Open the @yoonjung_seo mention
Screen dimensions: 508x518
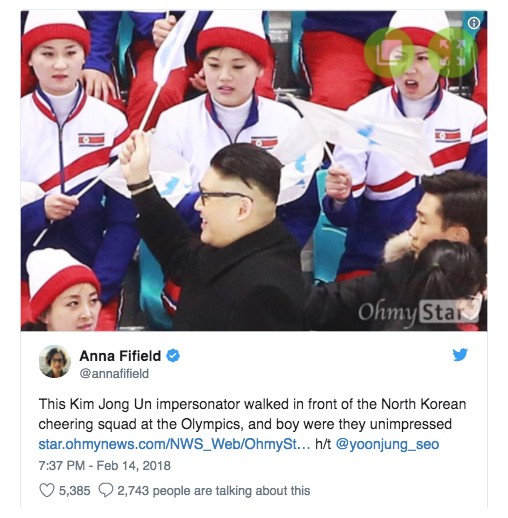point(387,444)
